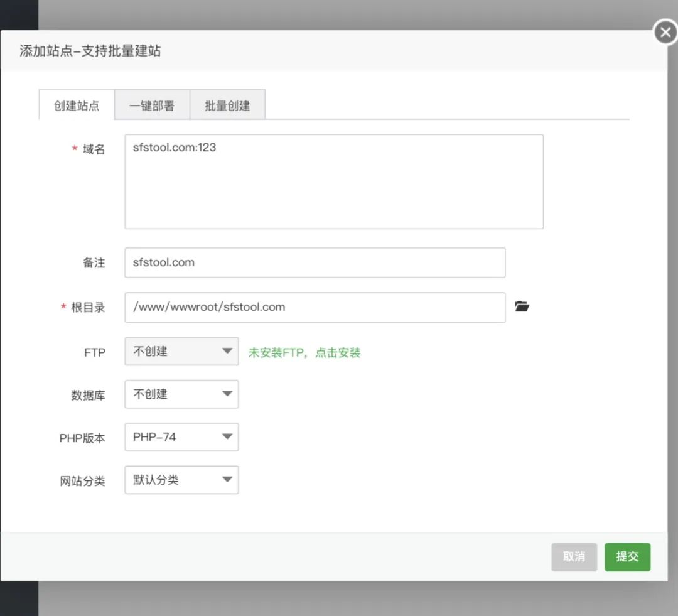Click the FTP dropdown arrow
Viewport: 678px width, 616px height.
(227, 351)
